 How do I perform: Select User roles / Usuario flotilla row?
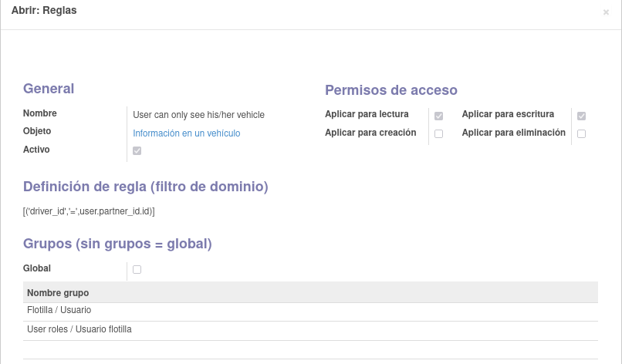tap(310, 331)
